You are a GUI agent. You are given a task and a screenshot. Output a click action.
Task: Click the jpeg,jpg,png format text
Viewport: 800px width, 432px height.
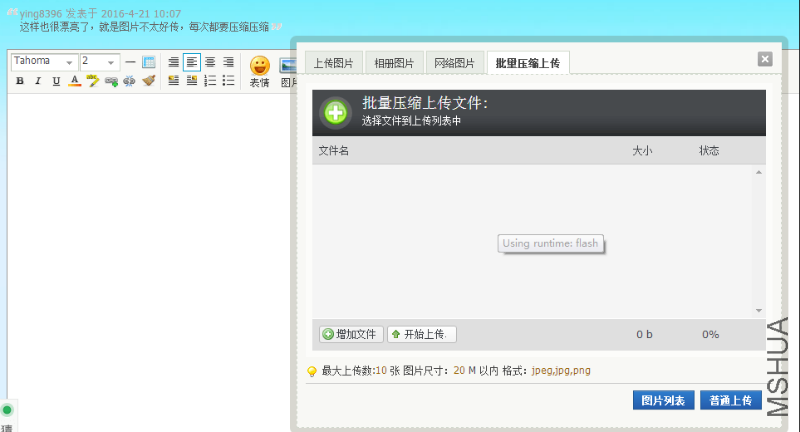coord(561,371)
